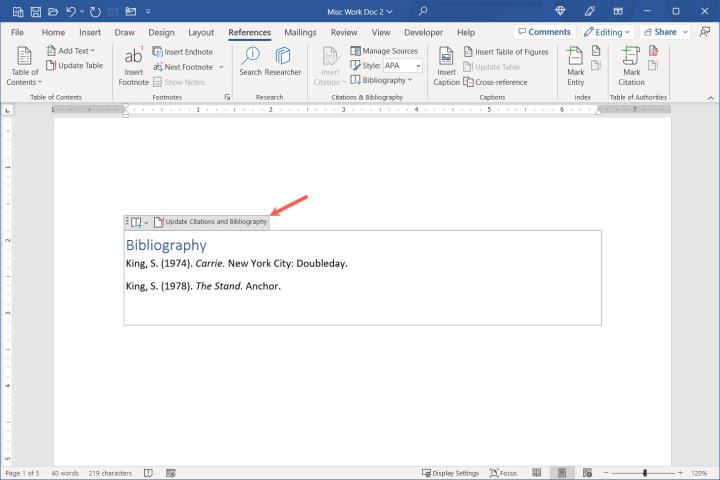Viewport: 720px width, 480px height.
Task: Open the citation Style dropdown showing APA
Action: tap(402, 66)
